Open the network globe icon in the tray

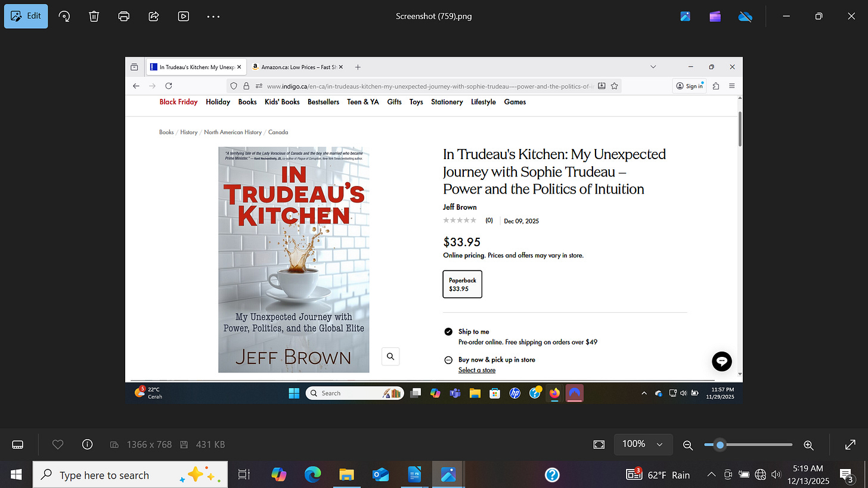(760, 475)
